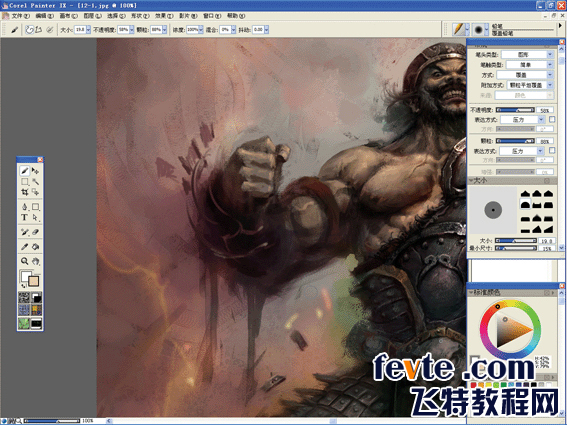Viewport: 567px width, 425px height.
Task: Open the 混合 bleed dropdown in property bar
Action: (234, 30)
